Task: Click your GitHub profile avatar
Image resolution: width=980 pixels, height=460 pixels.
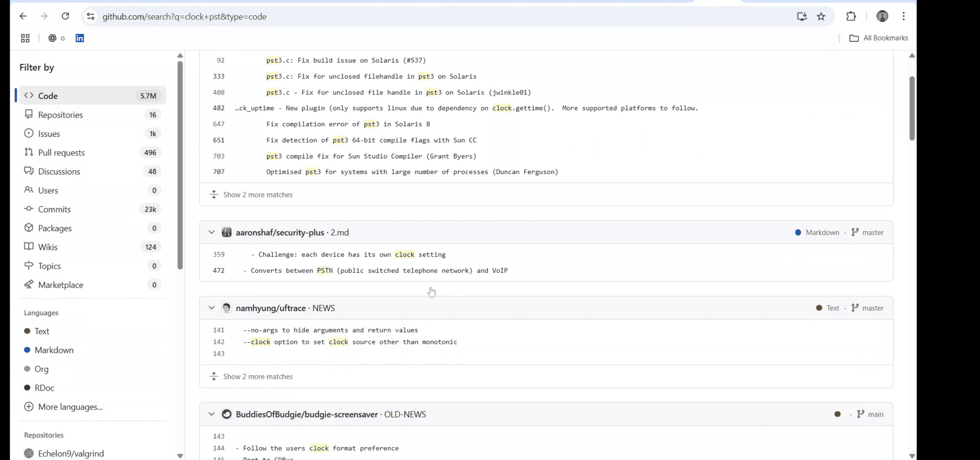Action: [x=882, y=16]
